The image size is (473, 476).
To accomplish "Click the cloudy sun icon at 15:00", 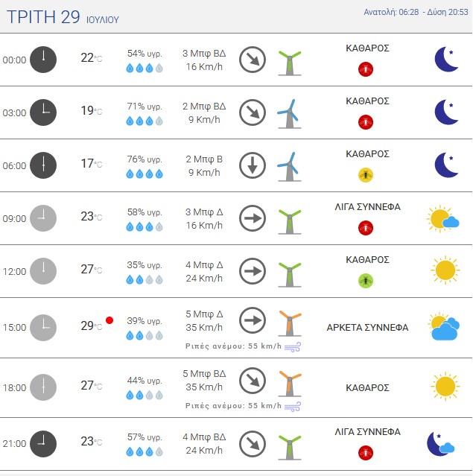I will pyautogui.click(x=443, y=326).
